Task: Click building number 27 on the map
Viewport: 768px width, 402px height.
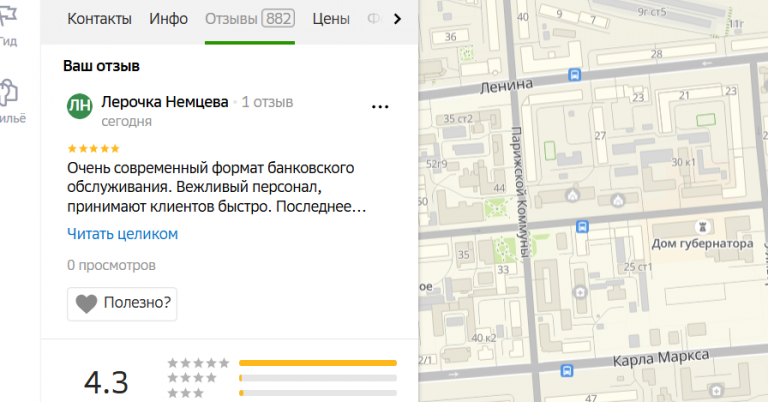Action: (x=600, y=136)
